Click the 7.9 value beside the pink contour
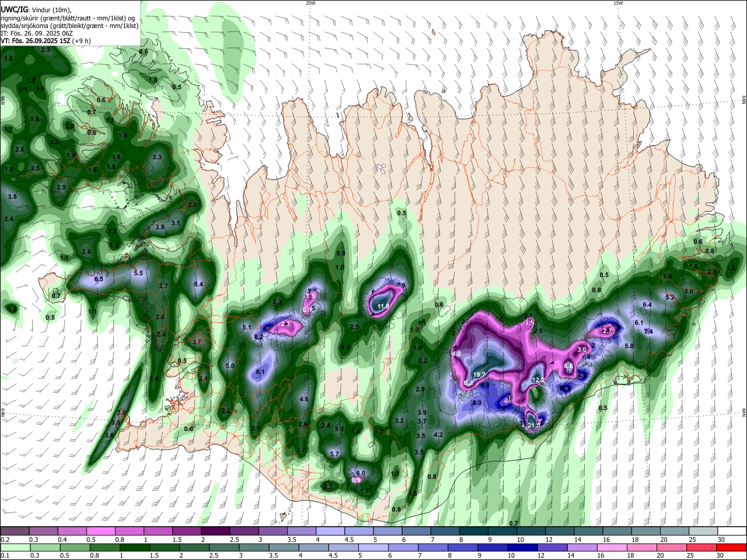747x560 pixels. tap(401, 285)
